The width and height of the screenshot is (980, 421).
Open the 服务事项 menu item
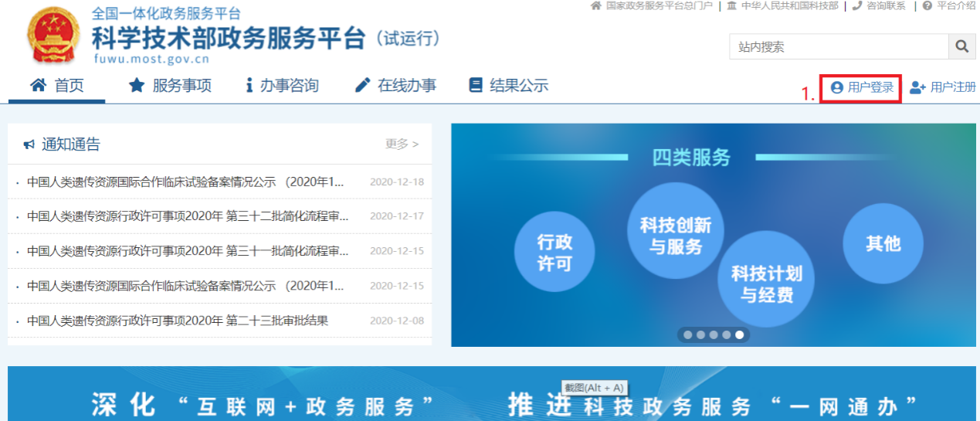pyautogui.click(x=170, y=86)
